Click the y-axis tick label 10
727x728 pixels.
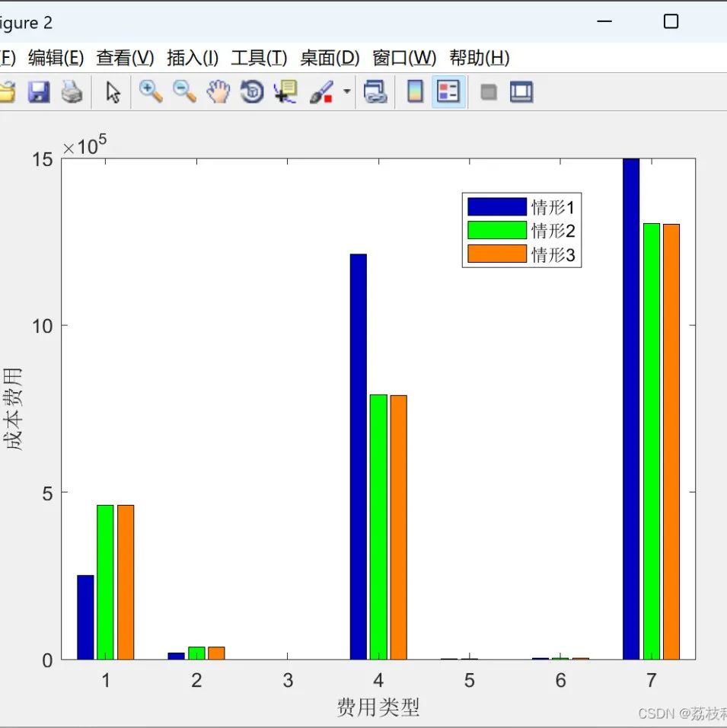point(43,326)
